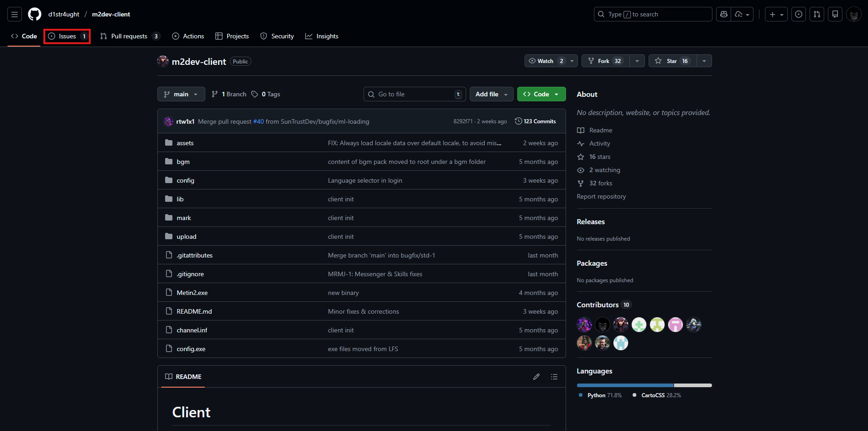Switch to the Pull requests tab
Screen dimensions: 868x431
click(129, 36)
